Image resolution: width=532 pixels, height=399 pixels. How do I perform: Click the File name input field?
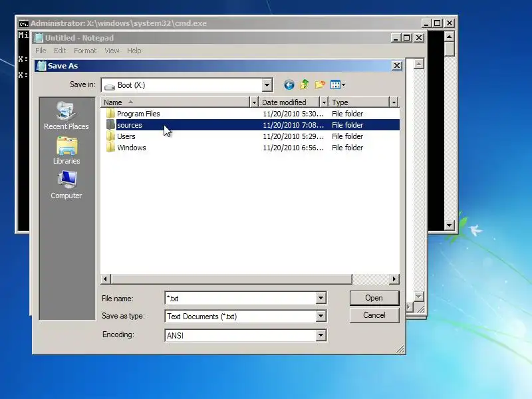coord(241,298)
